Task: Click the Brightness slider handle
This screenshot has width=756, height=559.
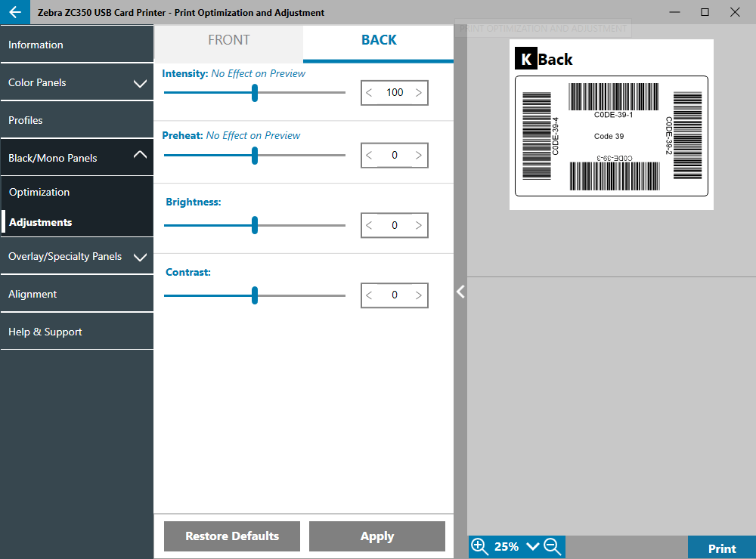Action: click(x=255, y=225)
